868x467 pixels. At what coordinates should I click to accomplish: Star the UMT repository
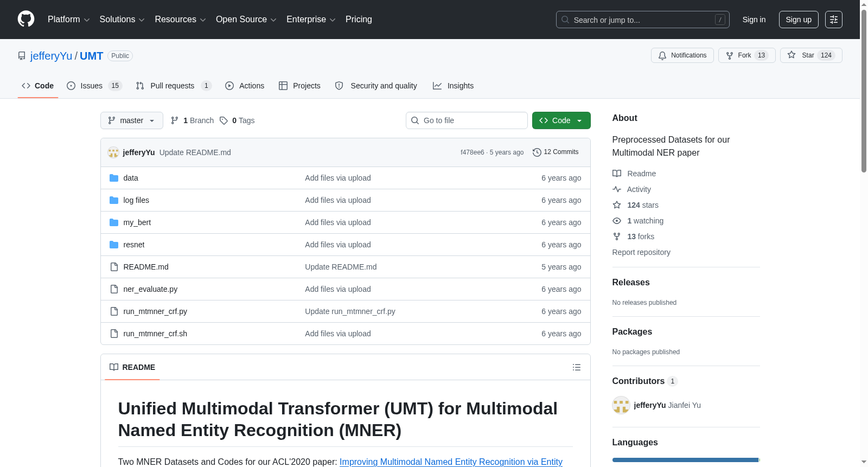[x=811, y=55]
